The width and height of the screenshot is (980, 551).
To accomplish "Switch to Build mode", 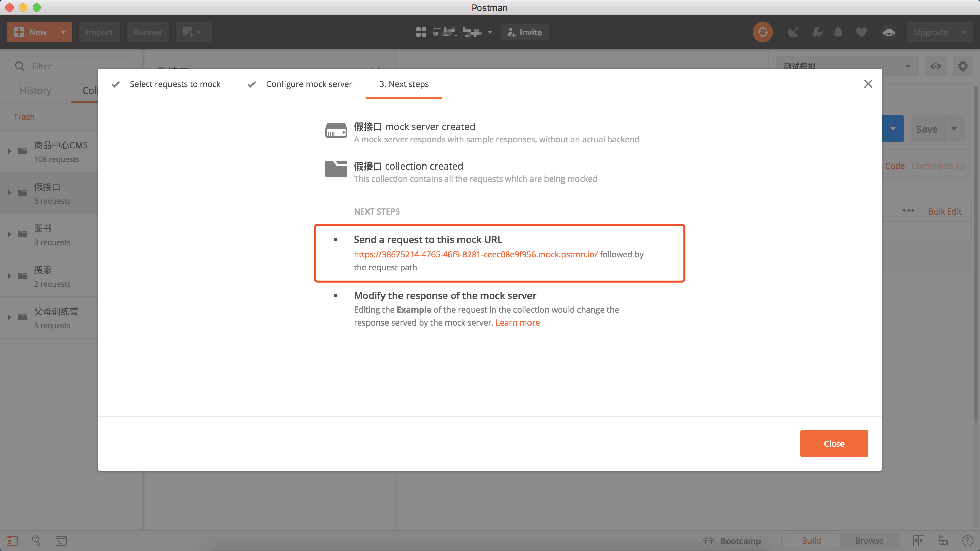I will click(811, 541).
